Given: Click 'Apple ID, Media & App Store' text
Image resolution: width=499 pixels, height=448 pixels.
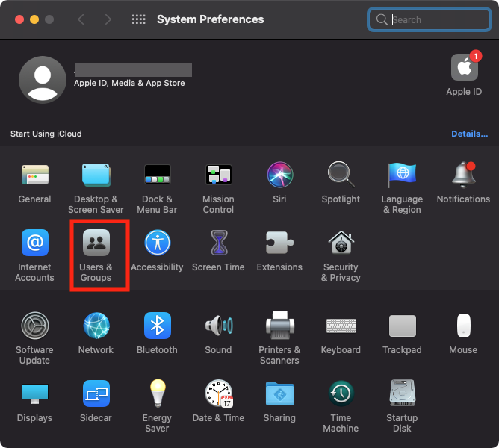Looking at the screenshot, I should pos(129,83).
